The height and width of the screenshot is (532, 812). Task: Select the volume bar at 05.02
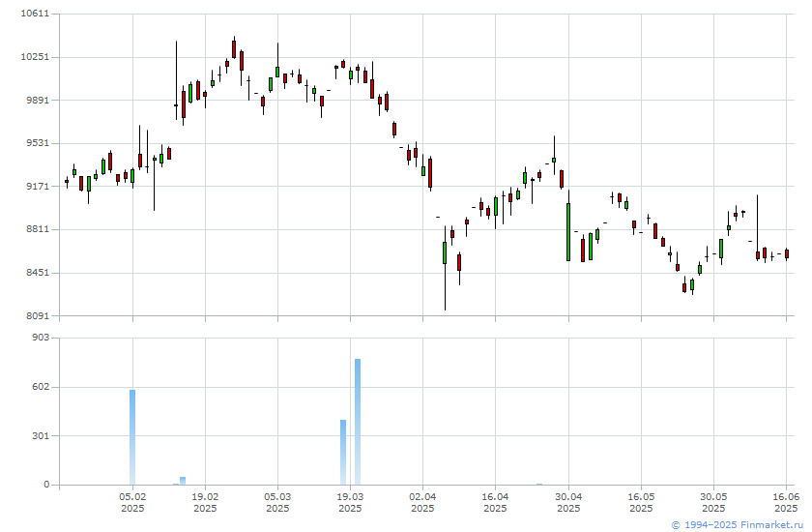132,437
